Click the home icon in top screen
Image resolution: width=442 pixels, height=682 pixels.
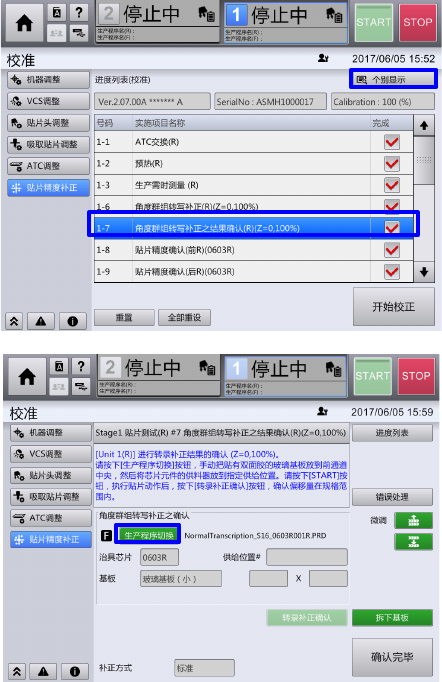pyautogui.click(x=24, y=23)
